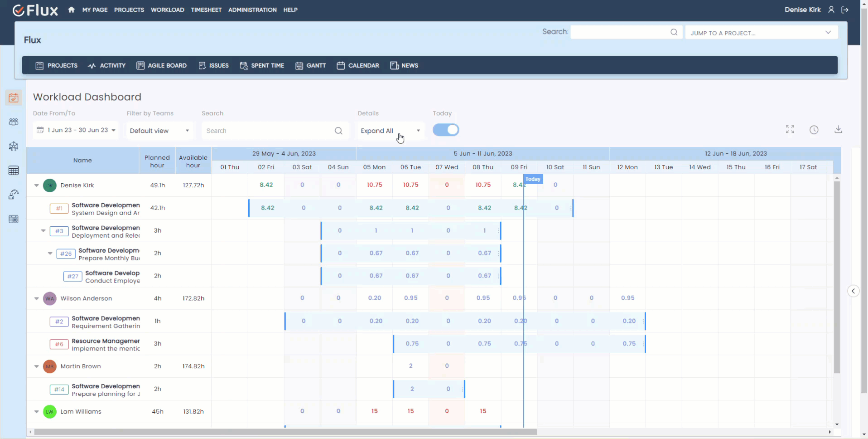Open the date range picker 1 Jun 23
Viewport: 868px width, 439px height.
pos(75,130)
